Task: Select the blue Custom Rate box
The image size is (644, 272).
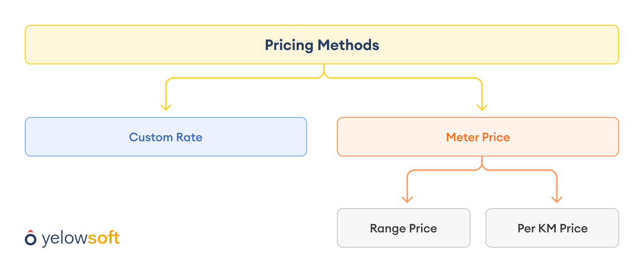Action: pyautogui.click(x=166, y=137)
